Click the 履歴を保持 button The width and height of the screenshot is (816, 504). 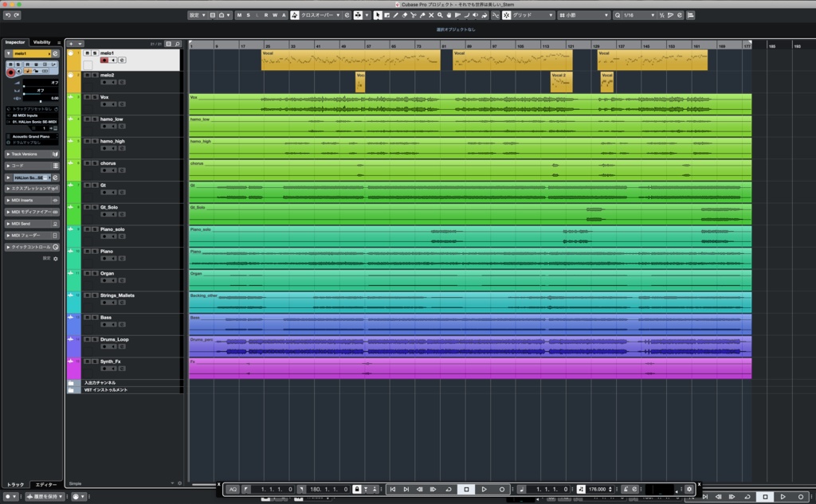pos(45,497)
